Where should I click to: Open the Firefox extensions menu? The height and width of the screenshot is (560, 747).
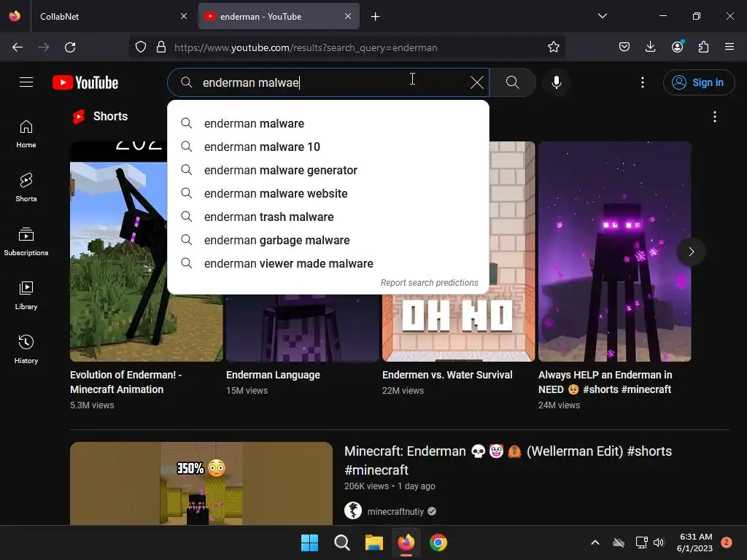[x=703, y=47]
